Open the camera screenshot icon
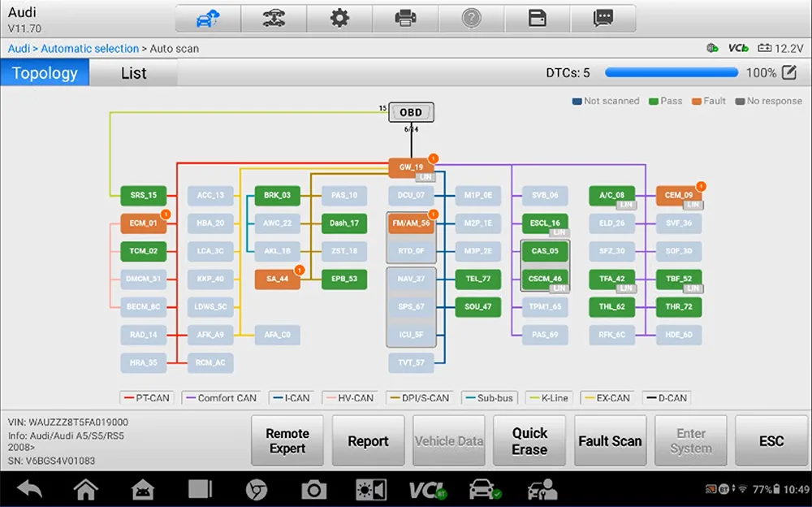 coord(313,490)
